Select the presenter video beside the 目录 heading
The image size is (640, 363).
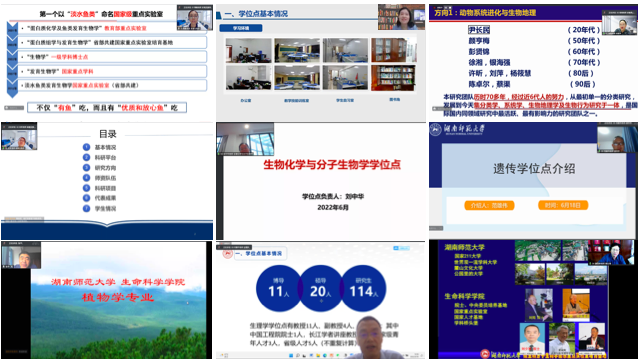pos(19,136)
